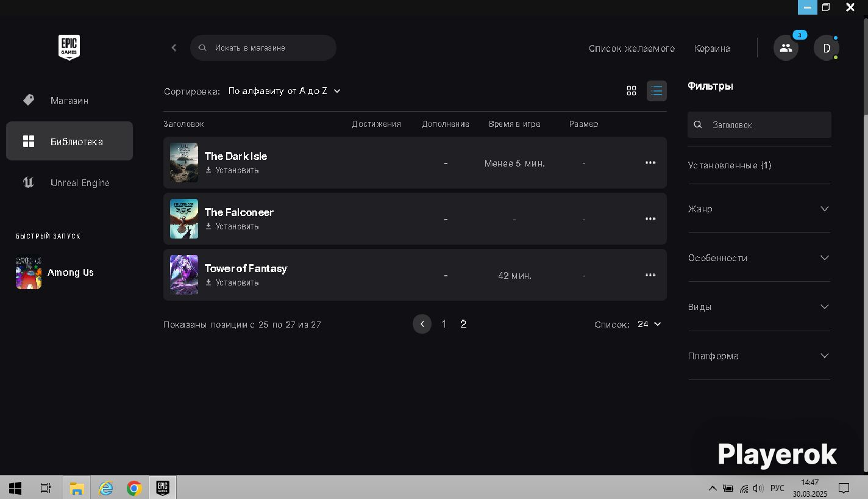Open the taskbar clock and calendar

click(809, 488)
